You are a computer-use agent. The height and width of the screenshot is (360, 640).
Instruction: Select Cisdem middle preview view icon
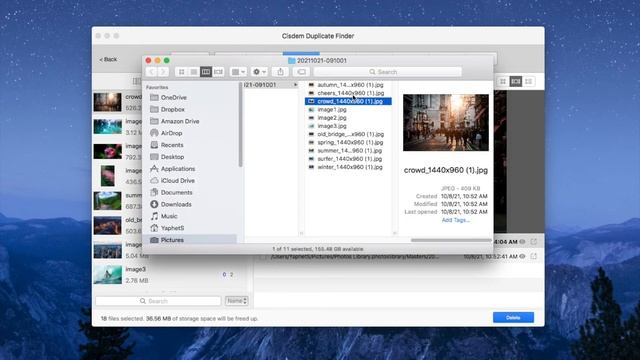pos(516,82)
